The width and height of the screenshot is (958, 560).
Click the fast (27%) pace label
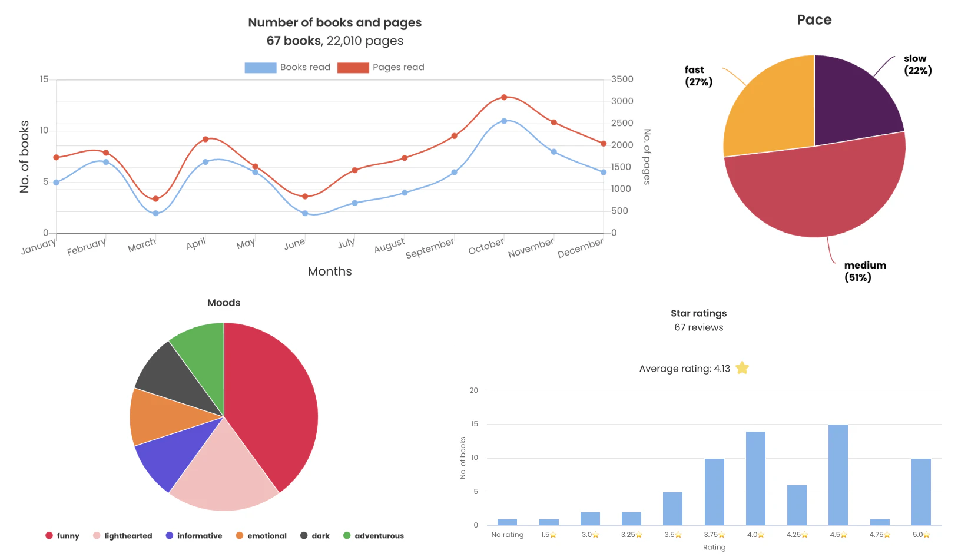coord(698,76)
